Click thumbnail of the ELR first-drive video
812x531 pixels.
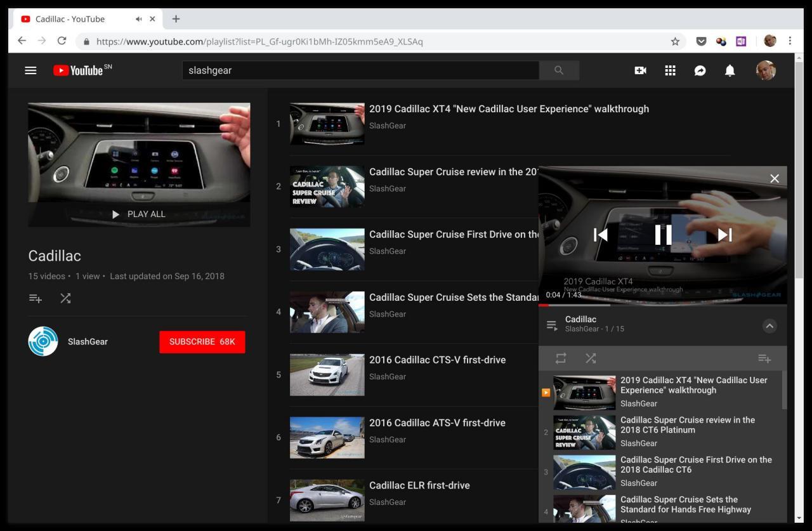click(327, 501)
